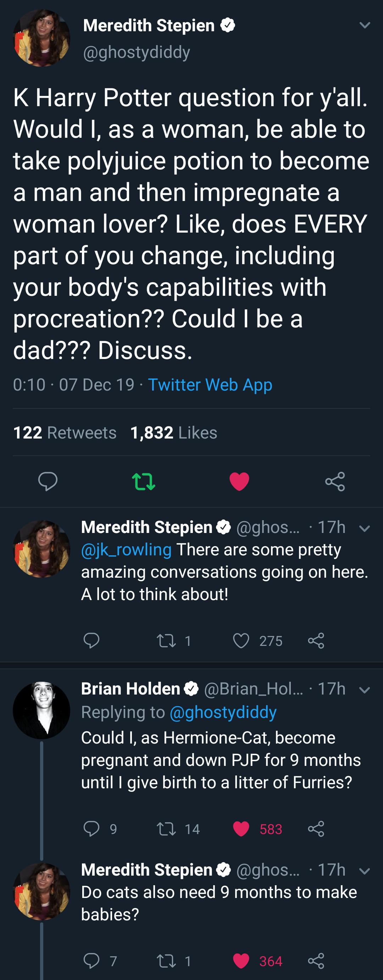This screenshot has height=980, width=383.
Task: Open the @jk_rowling mention
Action: (x=126, y=550)
